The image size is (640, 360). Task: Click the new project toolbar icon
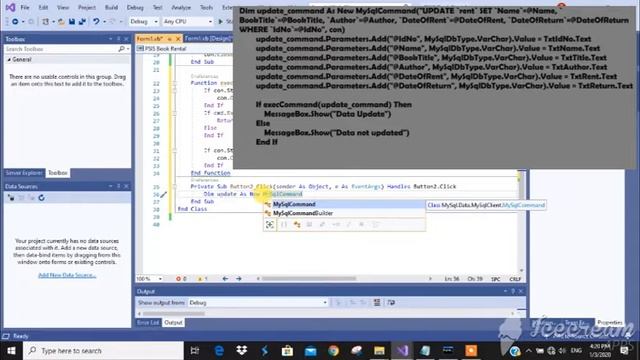coord(45,21)
